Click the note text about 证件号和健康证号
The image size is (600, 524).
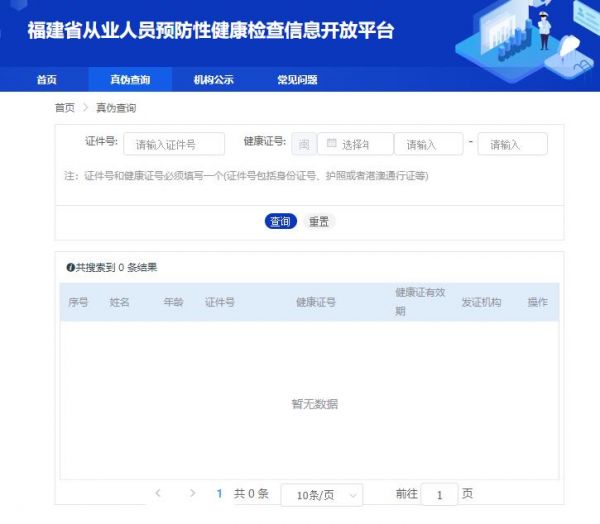pyautogui.click(x=246, y=176)
